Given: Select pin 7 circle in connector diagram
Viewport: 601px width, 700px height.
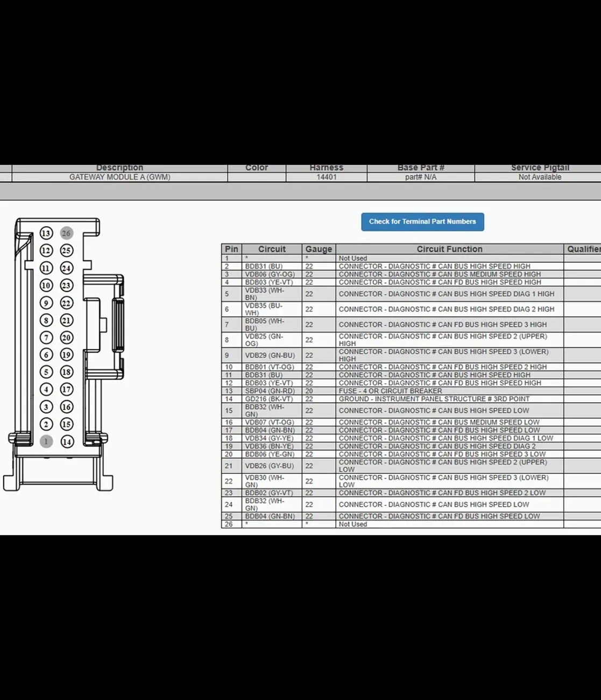Looking at the screenshot, I should (46, 338).
